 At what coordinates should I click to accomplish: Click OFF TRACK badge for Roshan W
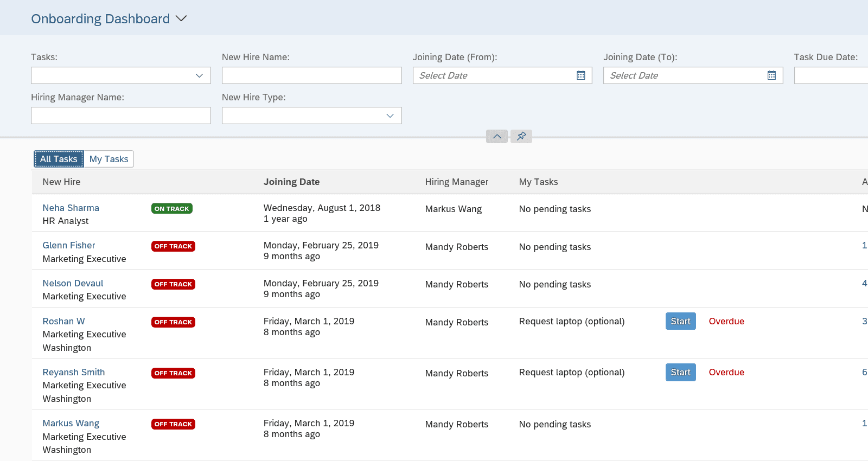[173, 322]
